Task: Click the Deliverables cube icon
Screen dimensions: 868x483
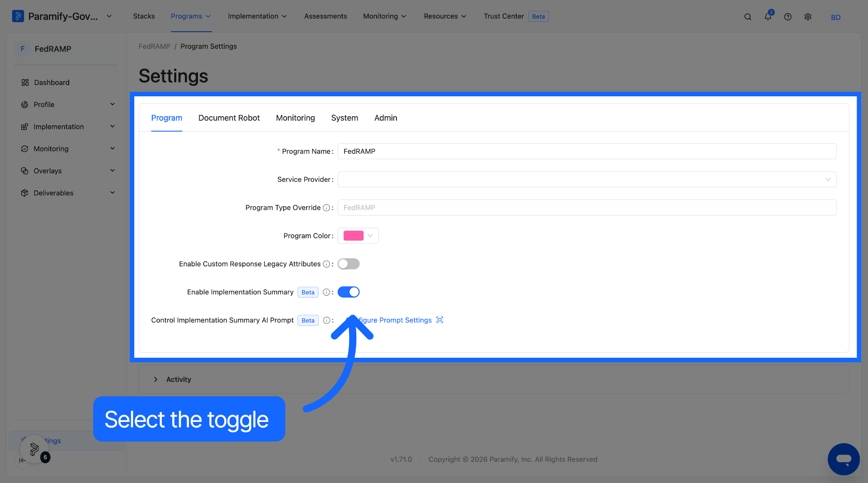Action: [x=24, y=193]
